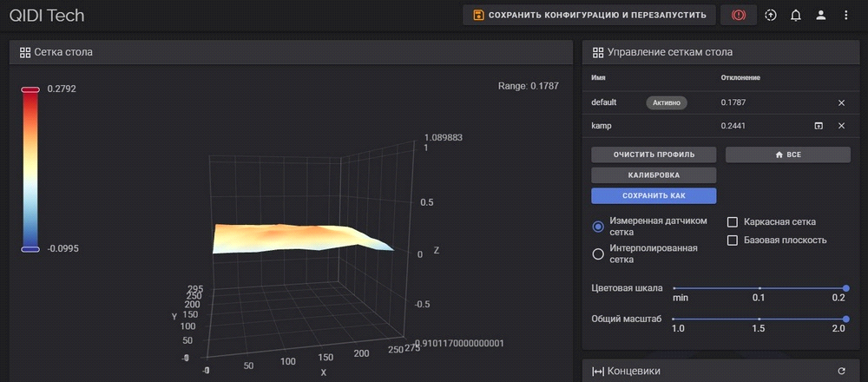This screenshot has width=868, height=382.
Task: Click the user account icon
Action: (x=820, y=15)
